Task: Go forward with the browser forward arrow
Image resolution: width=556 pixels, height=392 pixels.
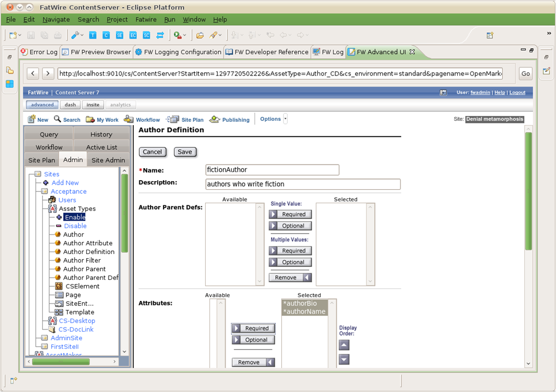Action: coord(48,74)
